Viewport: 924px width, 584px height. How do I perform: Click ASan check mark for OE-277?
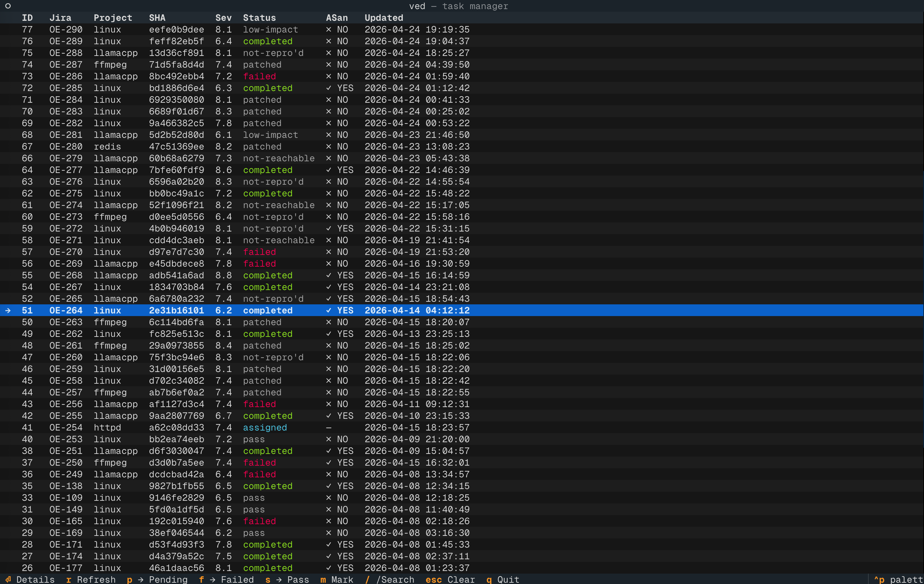tap(329, 170)
